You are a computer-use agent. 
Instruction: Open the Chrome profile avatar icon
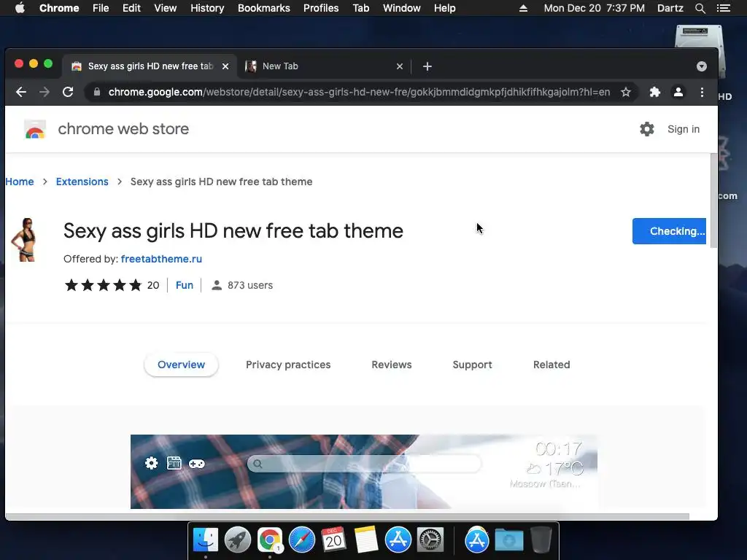pos(678,92)
